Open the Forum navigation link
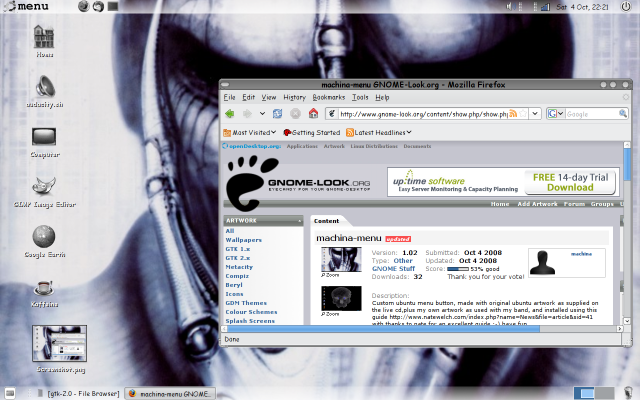640x400 pixels. 574,204
